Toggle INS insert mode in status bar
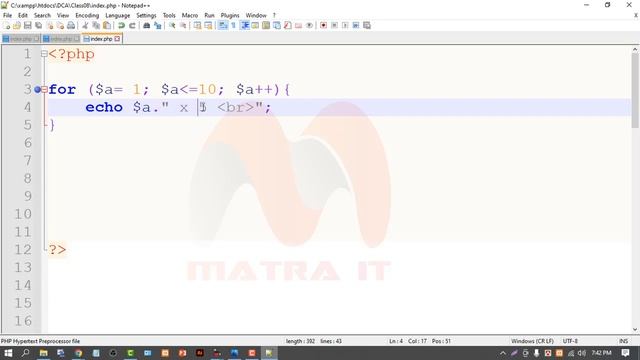This screenshot has height=360, width=640. pyautogui.click(x=623, y=341)
